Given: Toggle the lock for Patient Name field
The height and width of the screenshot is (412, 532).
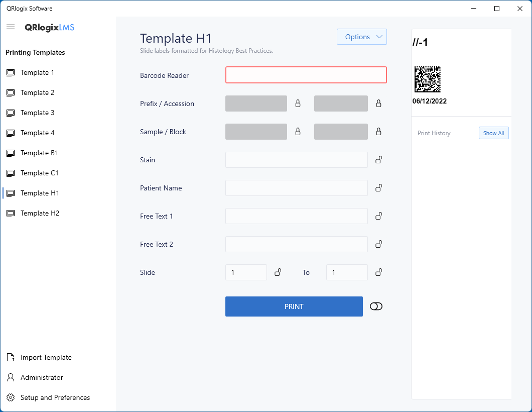Looking at the screenshot, I should coord(379,188).
